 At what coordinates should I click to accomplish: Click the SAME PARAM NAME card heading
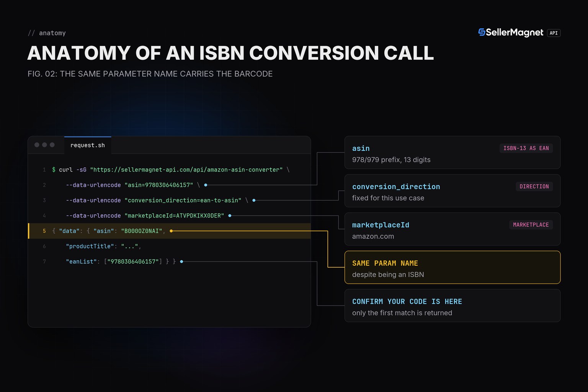point(385,263)
